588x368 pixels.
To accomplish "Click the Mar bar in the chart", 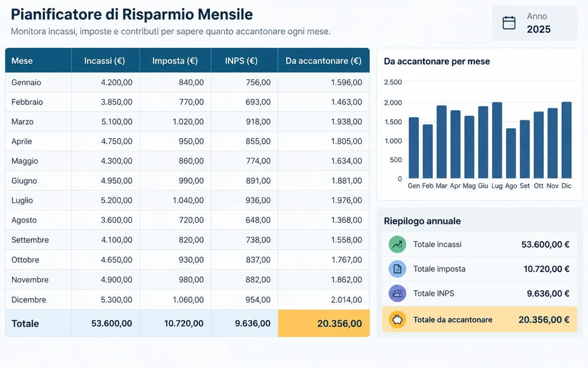I will [441, 142].
